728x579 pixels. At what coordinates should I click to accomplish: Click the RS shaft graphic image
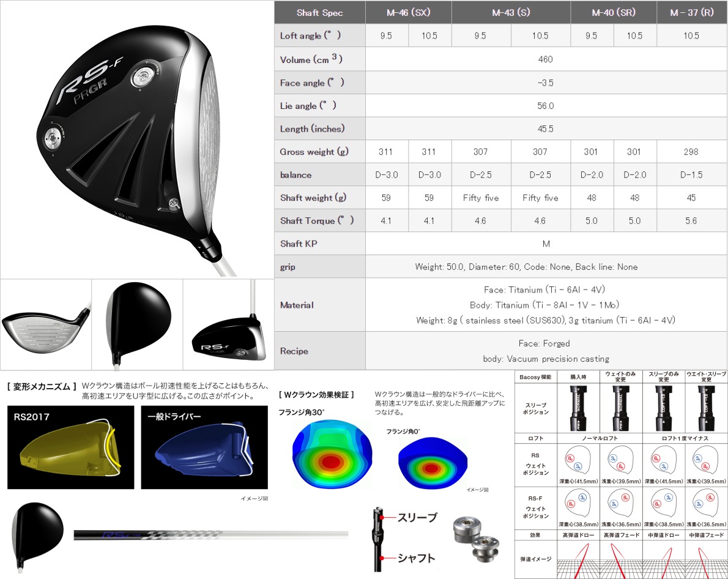point(211,535)
